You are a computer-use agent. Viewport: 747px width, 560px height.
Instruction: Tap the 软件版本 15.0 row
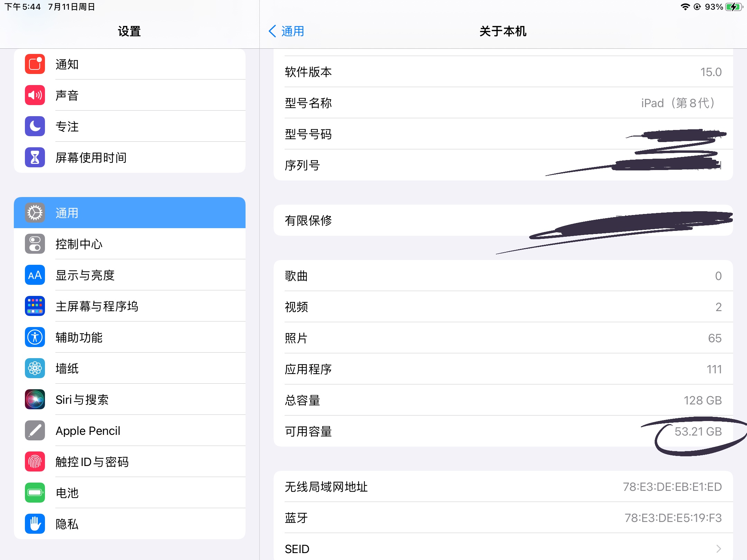[x=503, y=72]
